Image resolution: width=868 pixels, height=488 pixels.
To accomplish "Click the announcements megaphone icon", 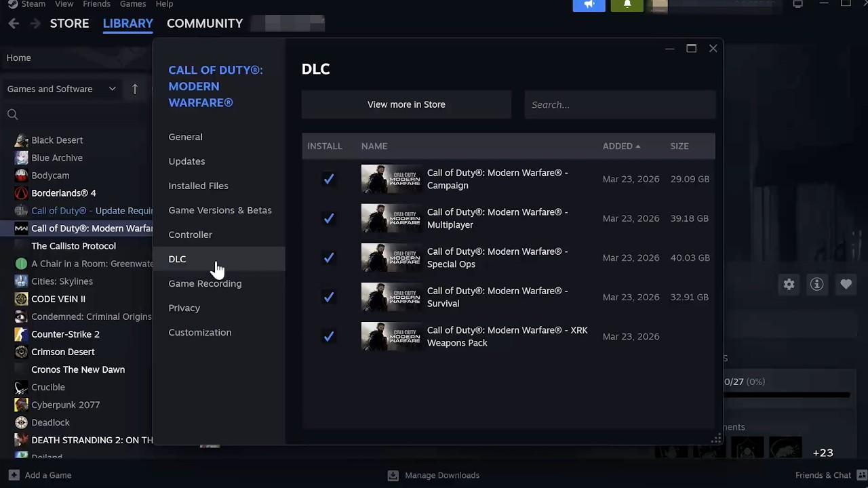I will 589,5.
